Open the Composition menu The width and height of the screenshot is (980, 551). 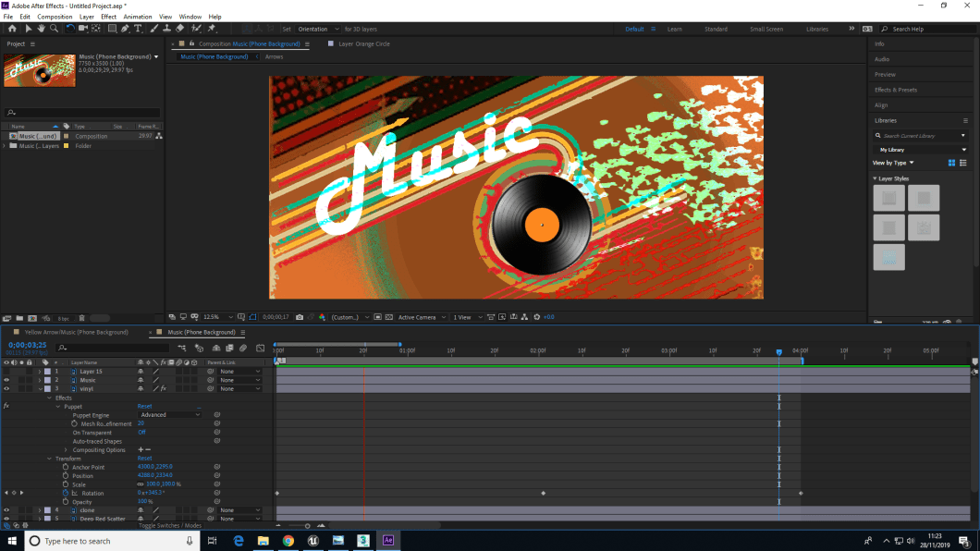tap(55, 16)
